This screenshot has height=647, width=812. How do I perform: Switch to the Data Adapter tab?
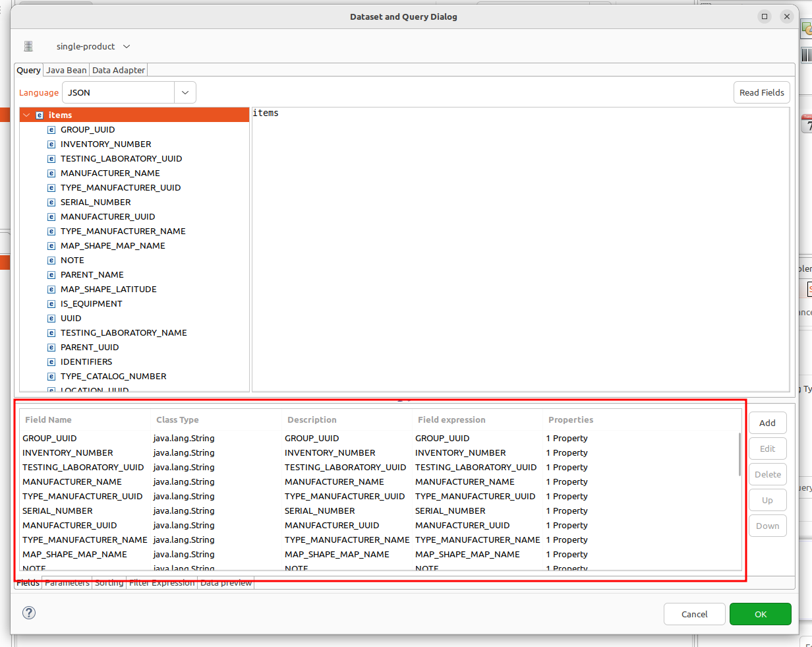coord(119,70)
